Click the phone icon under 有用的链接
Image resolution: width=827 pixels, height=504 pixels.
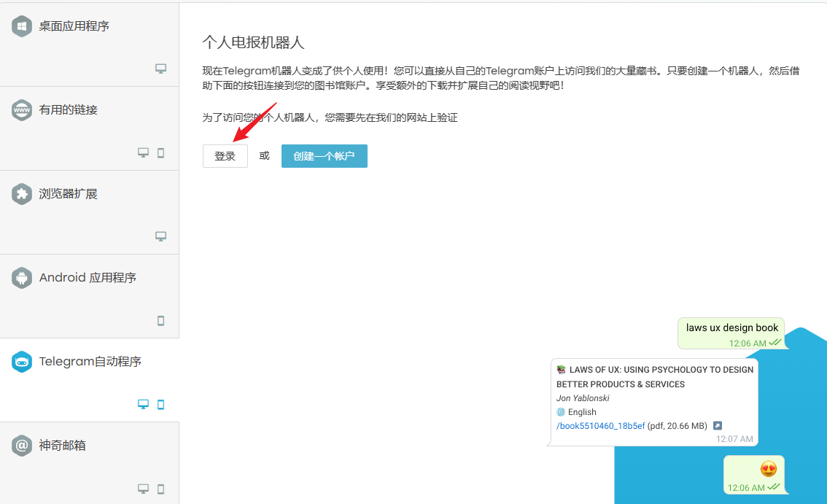(x=161, y=152)
